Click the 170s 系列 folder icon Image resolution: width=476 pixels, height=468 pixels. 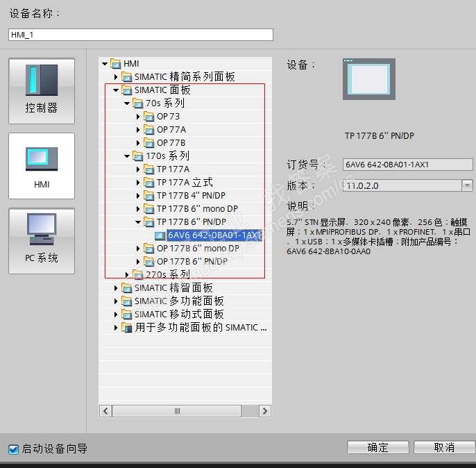[138, 156]
